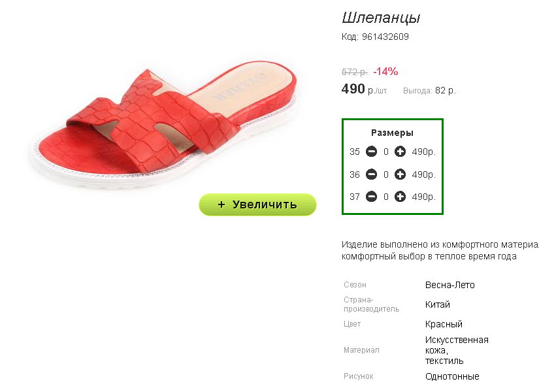Increase quantity for size 36
This screenshot has height=392, width=539.
click(x=400, y=174)
